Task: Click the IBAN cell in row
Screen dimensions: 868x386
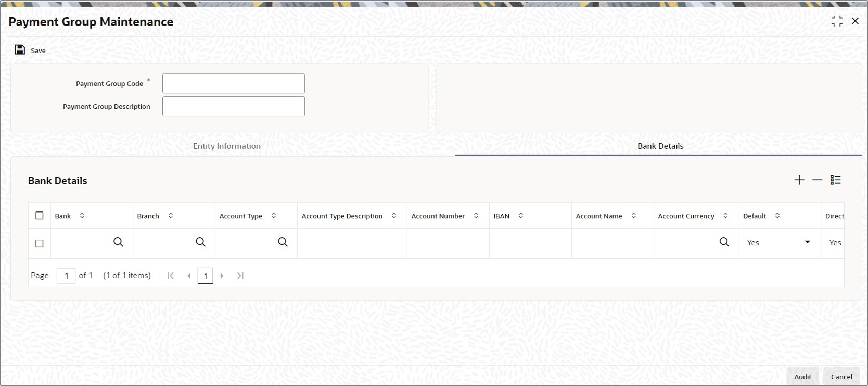Action: point(530,243)
